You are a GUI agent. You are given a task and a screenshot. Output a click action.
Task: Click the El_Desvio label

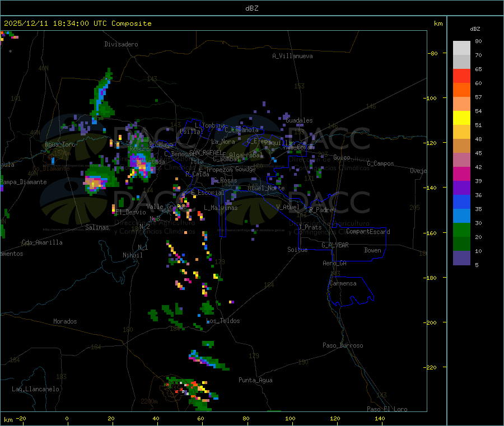[131, 212]
